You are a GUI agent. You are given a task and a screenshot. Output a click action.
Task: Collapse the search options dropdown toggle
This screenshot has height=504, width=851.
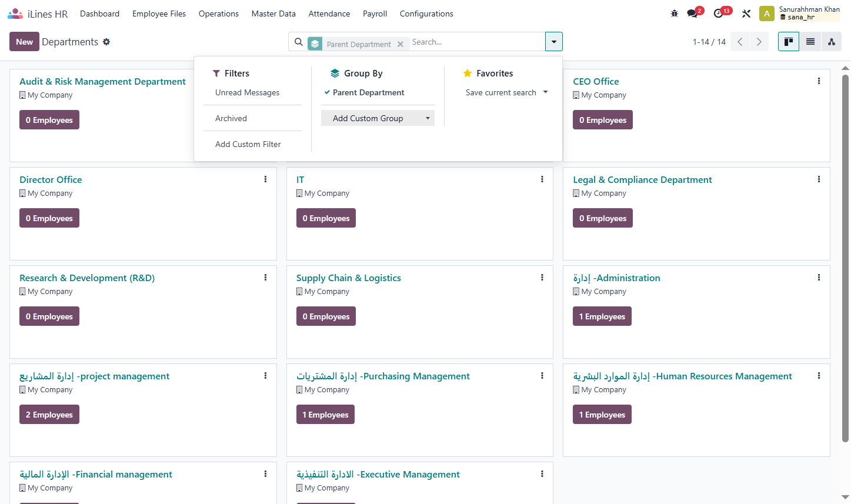(x=554, y=42)
